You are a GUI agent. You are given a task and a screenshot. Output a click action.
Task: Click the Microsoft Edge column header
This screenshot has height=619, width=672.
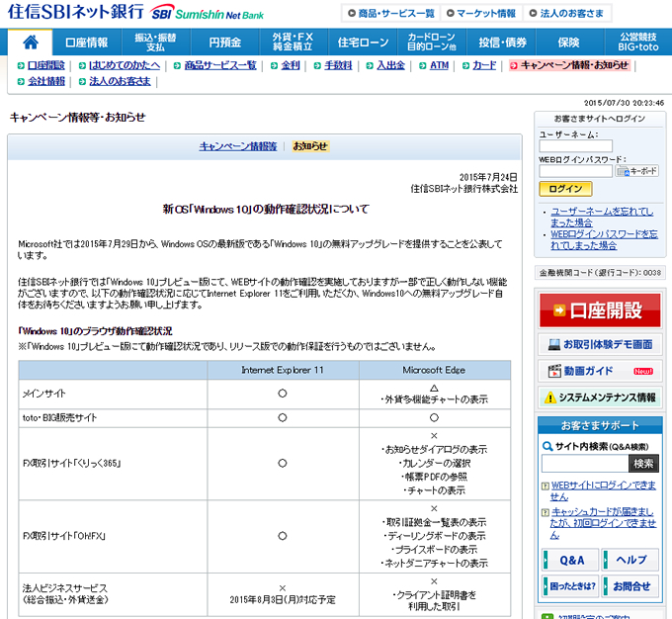(x=434, y=370)
